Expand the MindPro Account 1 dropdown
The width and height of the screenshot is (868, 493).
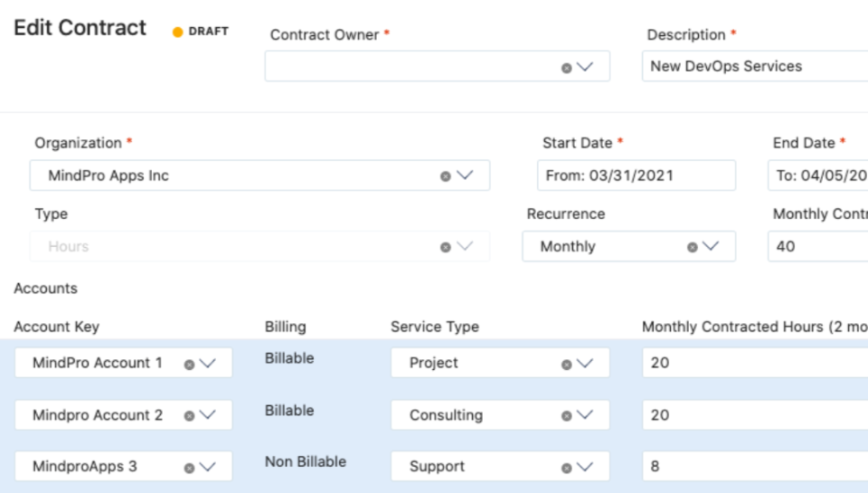tap(208, 364)
